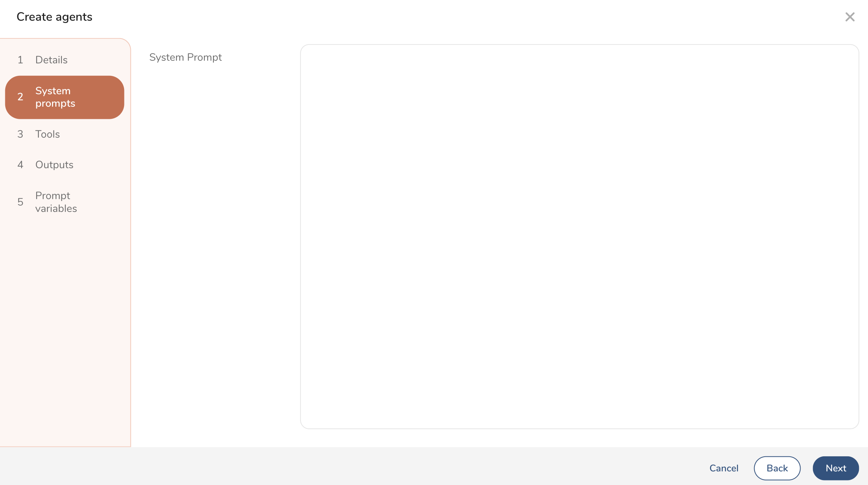Jump to the Prompt variables step
Viewport: 868px width, 485px height.
[x=56, y=202]
